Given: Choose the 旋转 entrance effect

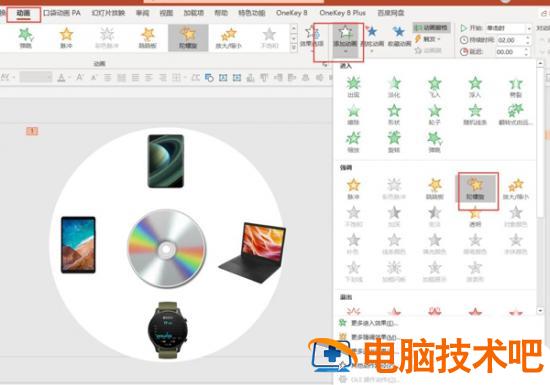Looking at the screenshot, I should pos(394,142).
